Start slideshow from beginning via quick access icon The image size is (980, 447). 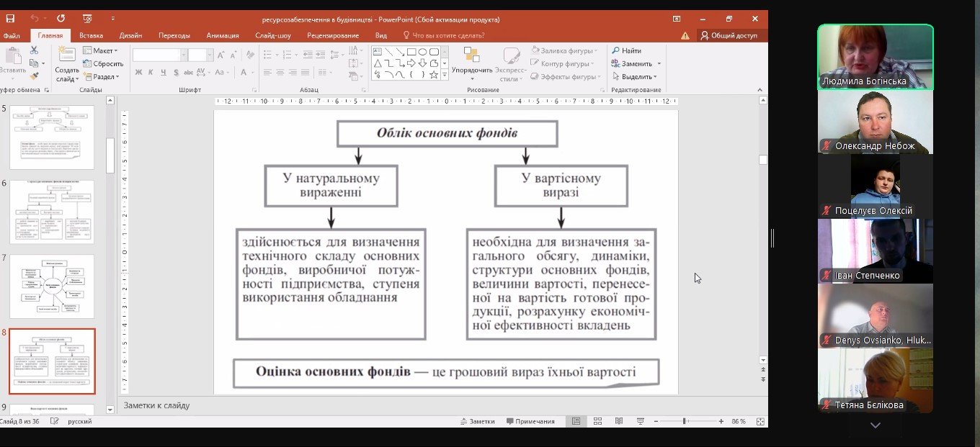pos(87,19)
